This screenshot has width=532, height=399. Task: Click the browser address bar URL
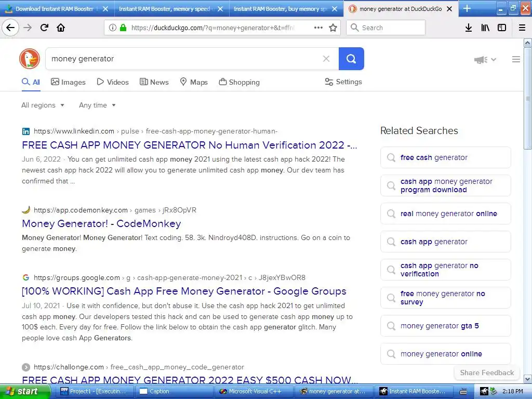point(212,28)
